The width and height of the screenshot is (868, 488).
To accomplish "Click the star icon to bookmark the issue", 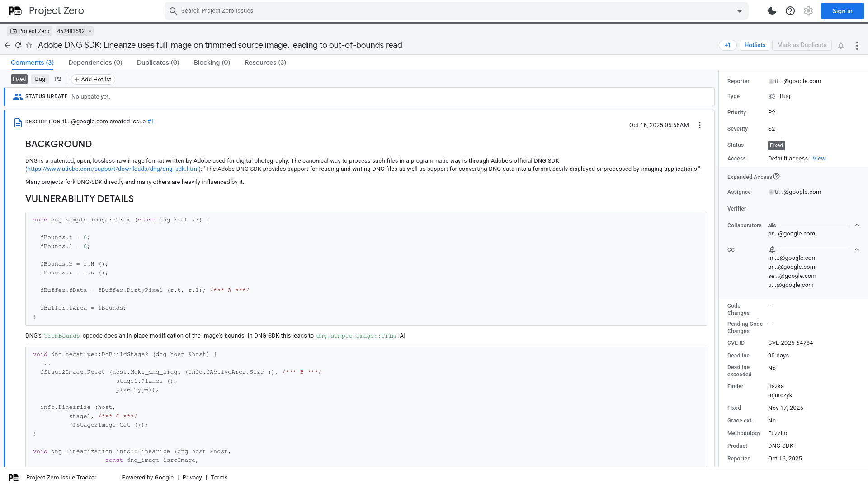I will click(29, 45).
